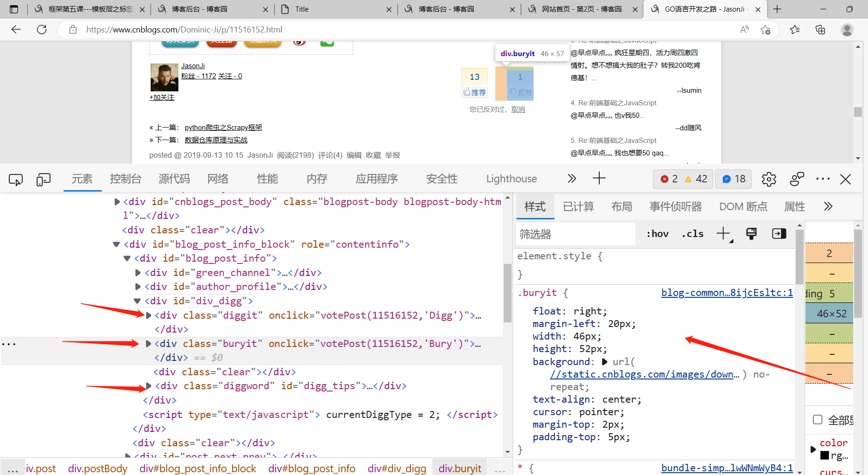This screenshot has width=868, height=475.
Task: Toggle the .cls class editor
Action: pos(692,234)
